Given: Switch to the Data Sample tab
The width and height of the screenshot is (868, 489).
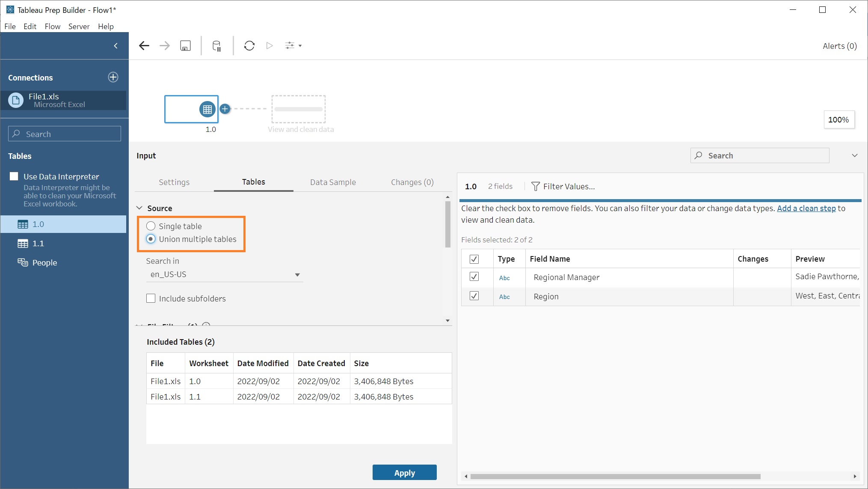Looking at the screenshot, I should 333,182.
